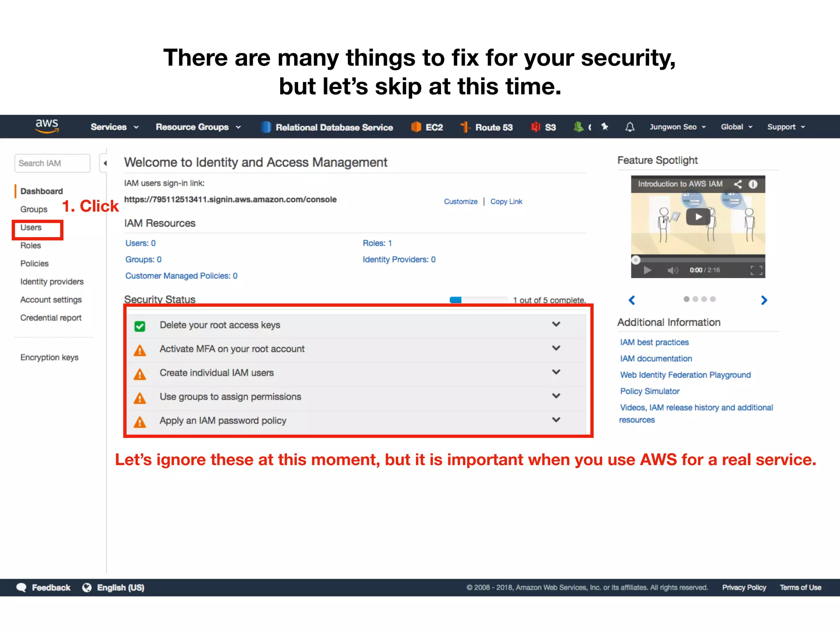Click the pin shortcuts icon in navbar
Image resolution: width=840 pixels, height=630 pixels.
click(605, 127)
